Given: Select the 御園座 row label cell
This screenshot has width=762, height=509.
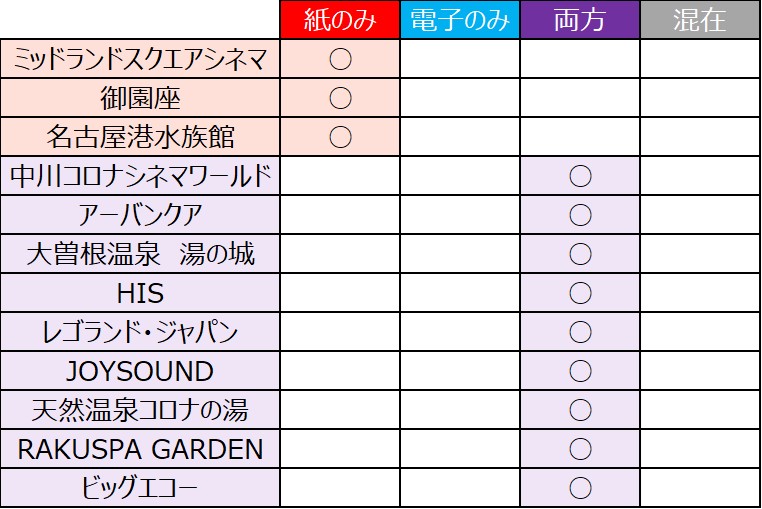Looking at the screenshot, I should [141, 98].
